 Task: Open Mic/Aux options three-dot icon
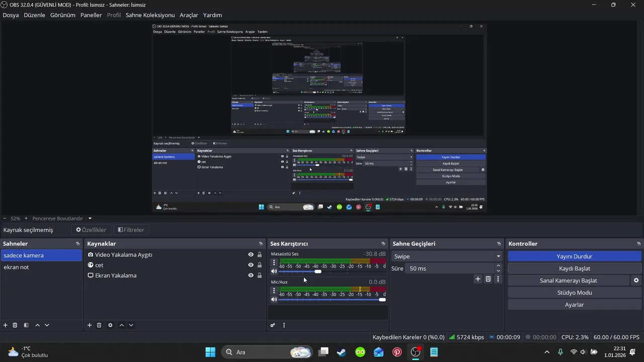coord(274,291)
